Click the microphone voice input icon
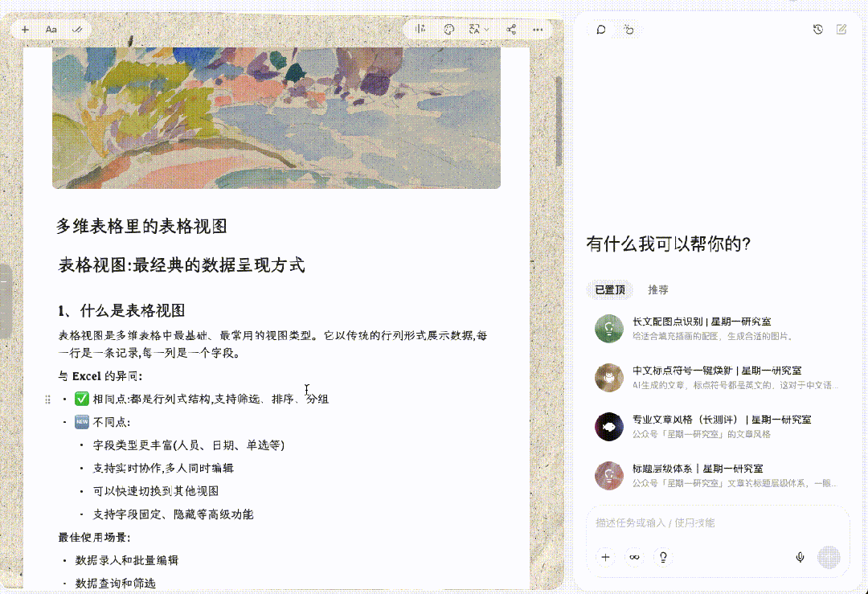Screen dimensions: 868x594 [x=800, y=558]
